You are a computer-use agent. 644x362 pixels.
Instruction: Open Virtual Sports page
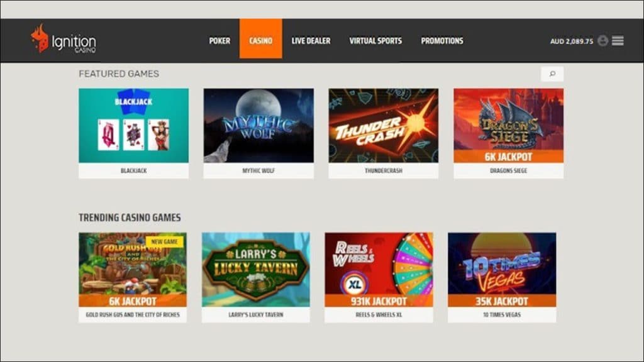(x=375, y=41)
